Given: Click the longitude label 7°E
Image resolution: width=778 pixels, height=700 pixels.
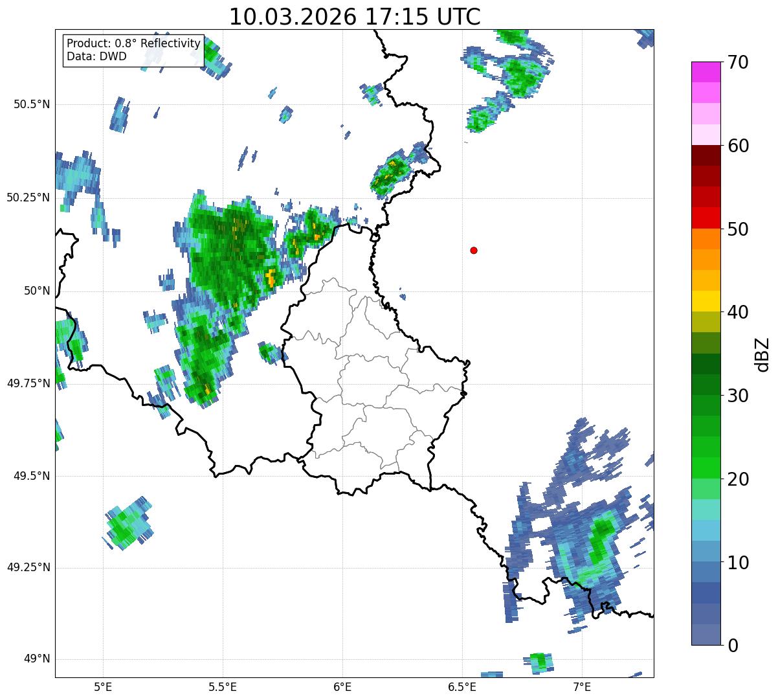Looking at the screenshot, I should click(582, 686).
